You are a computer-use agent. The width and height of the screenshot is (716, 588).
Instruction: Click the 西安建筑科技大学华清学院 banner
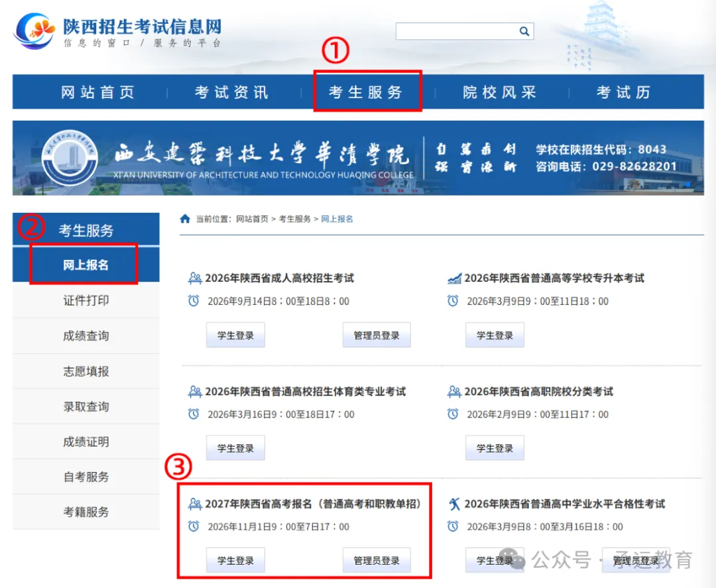coord(358,158)
